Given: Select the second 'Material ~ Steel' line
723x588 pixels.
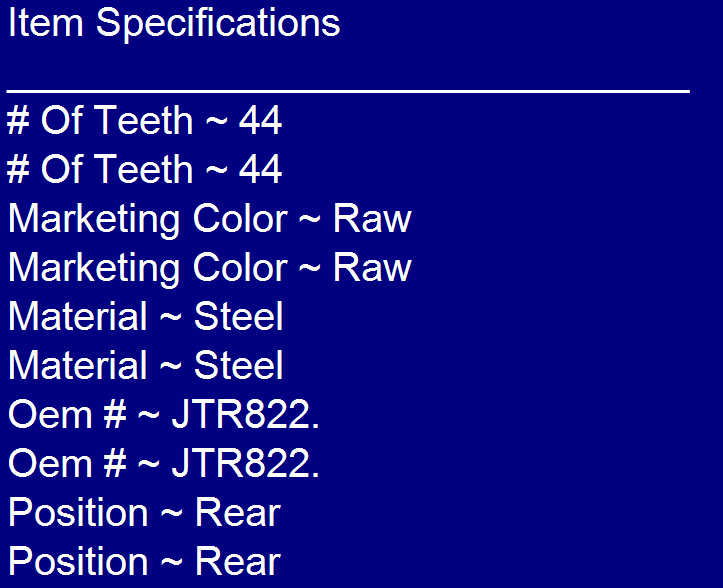Looking at the screenshot, I should 146,365.
